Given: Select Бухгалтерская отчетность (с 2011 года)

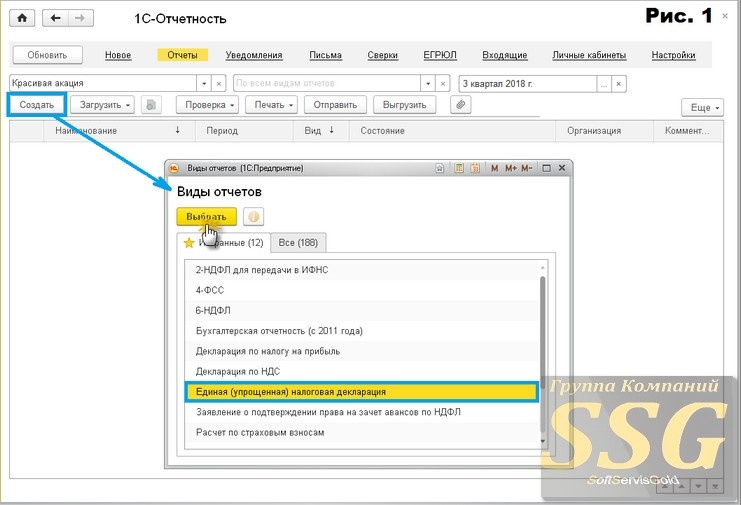Looking at the screenshot, I should [362, 331].
